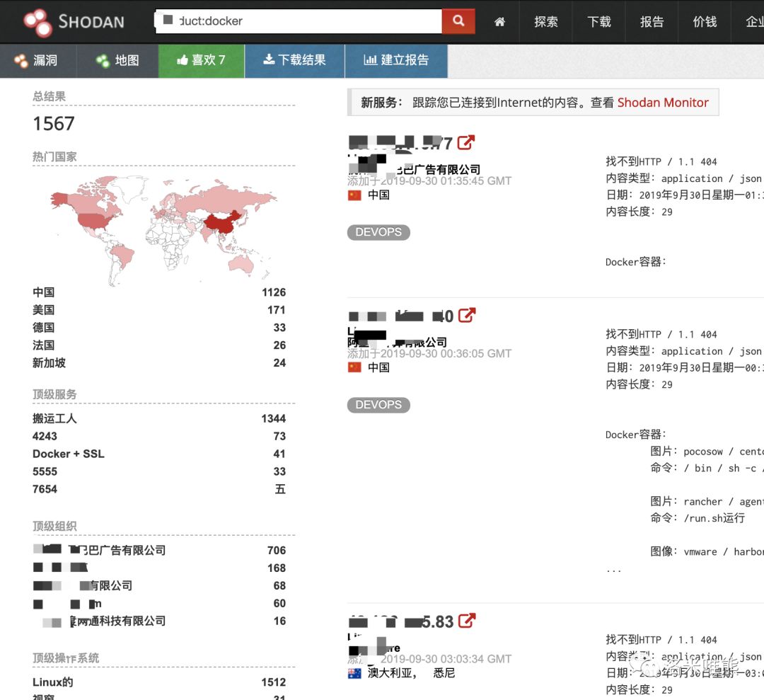Image resolution: width=764 pixels, height=700 pixels.
Task: Filter by organization with 68 results
Action: (82, 585)
